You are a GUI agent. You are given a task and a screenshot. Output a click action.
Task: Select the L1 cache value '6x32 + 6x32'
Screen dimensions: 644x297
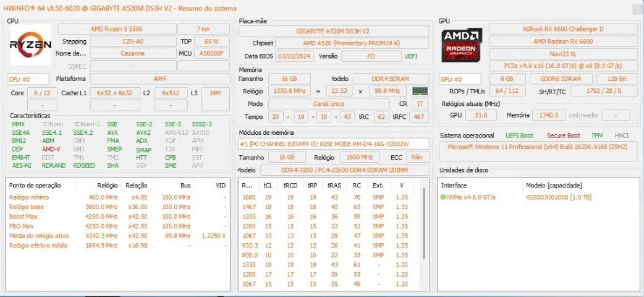[115, 93]
